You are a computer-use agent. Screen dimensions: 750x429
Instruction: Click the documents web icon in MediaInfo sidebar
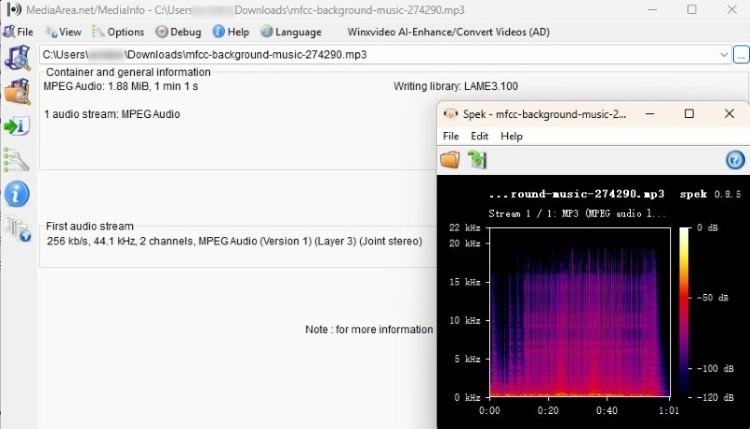[18, 229]
